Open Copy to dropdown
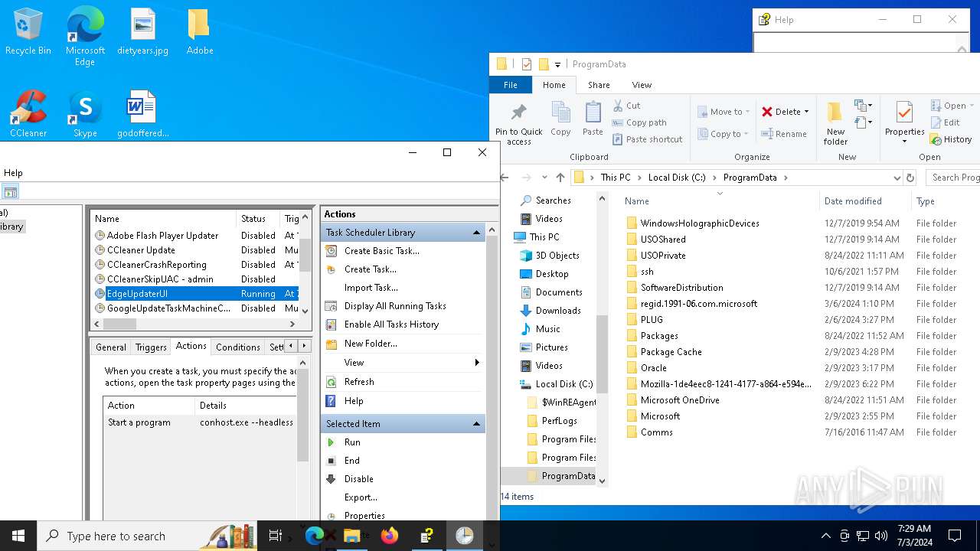The width and height of the screenshot is (980, 551). click(724, 134)
